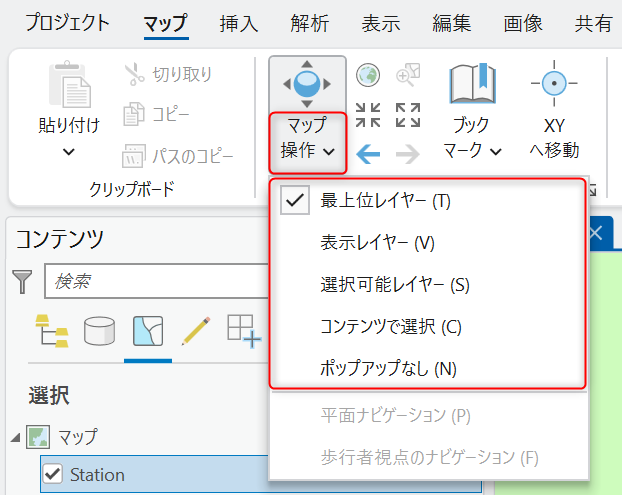
Task: Click the Explore map navigation icon
Action: 307,84
